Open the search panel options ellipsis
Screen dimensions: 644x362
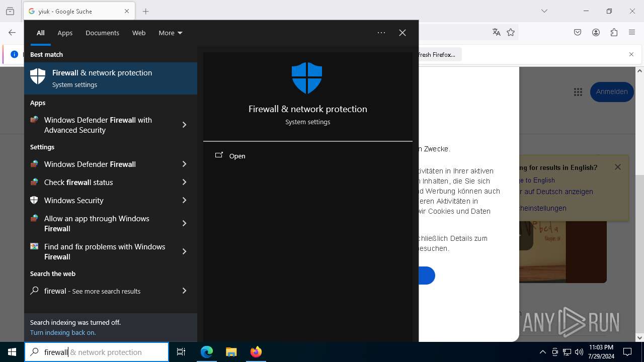pyautogui.click(x=381, y=33)
